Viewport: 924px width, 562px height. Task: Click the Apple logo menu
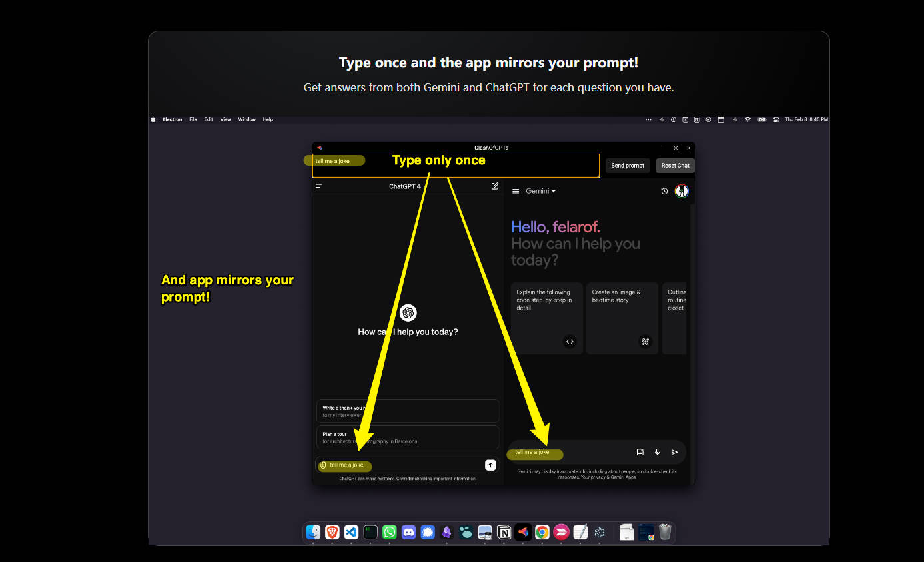click(x=153, y=119)
